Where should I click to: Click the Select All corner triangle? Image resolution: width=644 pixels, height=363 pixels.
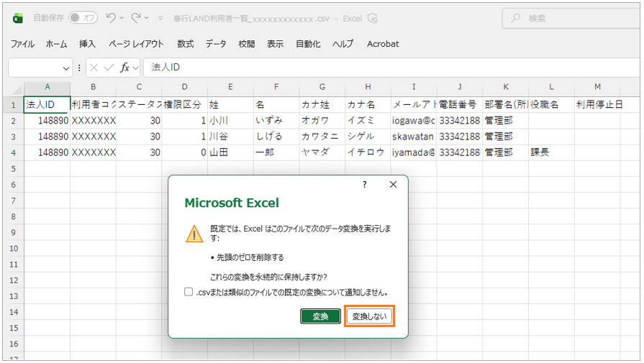point(17,89)
